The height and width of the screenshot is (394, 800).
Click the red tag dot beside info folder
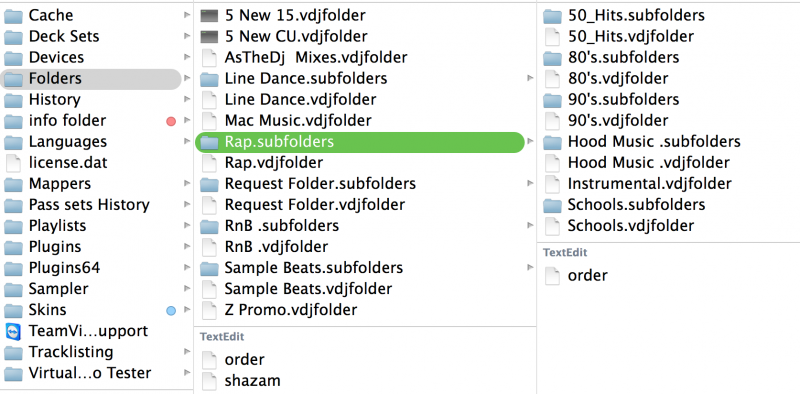tap(171, 121)
